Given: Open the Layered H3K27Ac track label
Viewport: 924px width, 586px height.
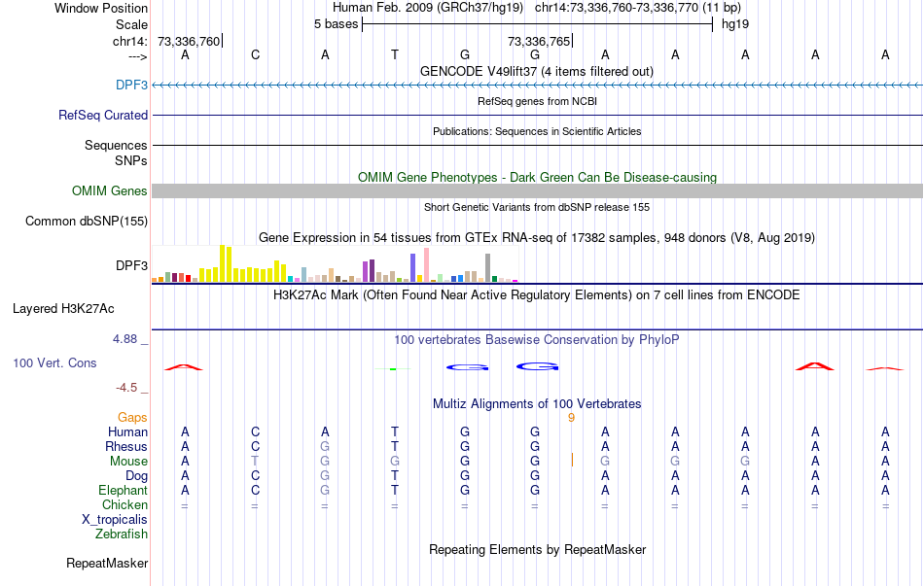Looking at the screenshot, I should point(63,309).
